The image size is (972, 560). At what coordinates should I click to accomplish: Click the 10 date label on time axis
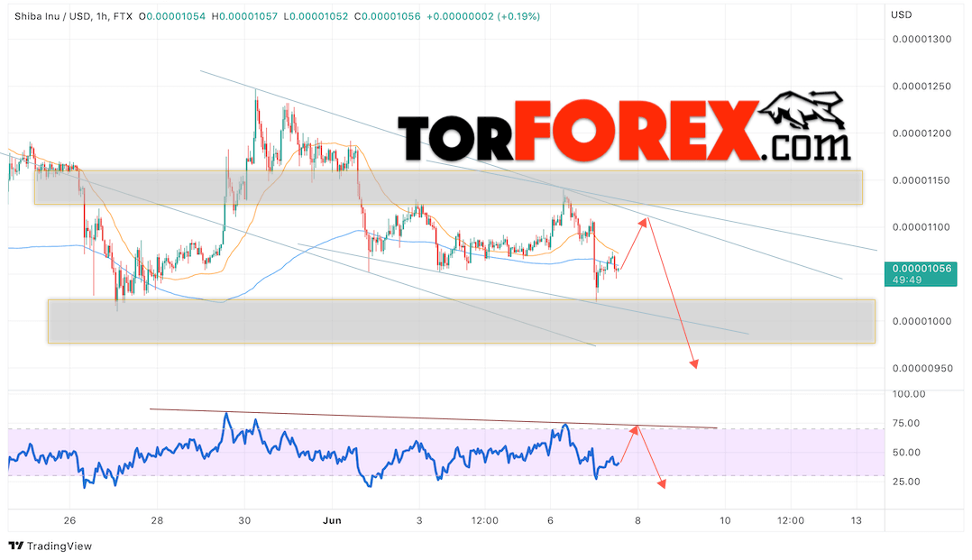tap(725, 520)
